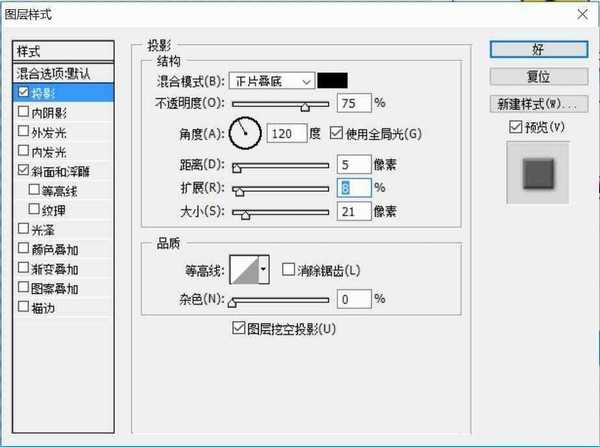Click the contour (等高线) curve thumbnail

[244, 269]
